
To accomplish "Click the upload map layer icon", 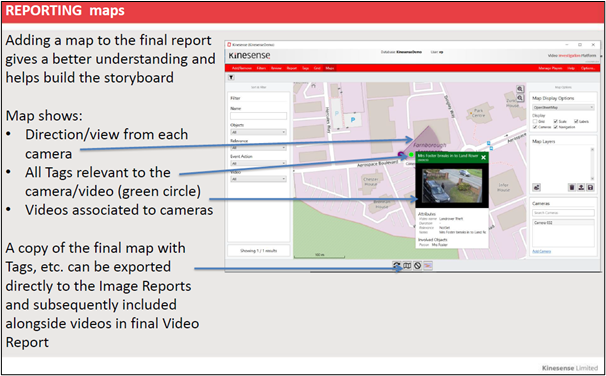I will (x=581, y=187).
